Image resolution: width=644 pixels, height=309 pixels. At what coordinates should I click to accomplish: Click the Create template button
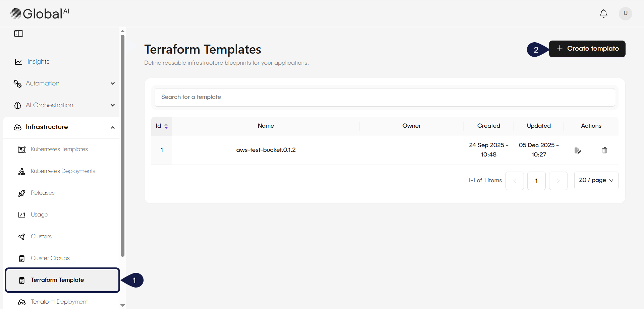(587, 49)
